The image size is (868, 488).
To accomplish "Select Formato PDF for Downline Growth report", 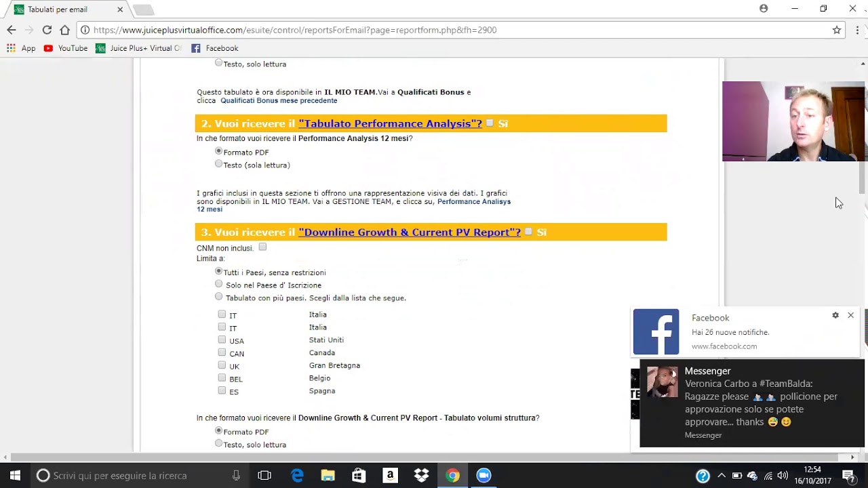I will click(x=218, y=430).
